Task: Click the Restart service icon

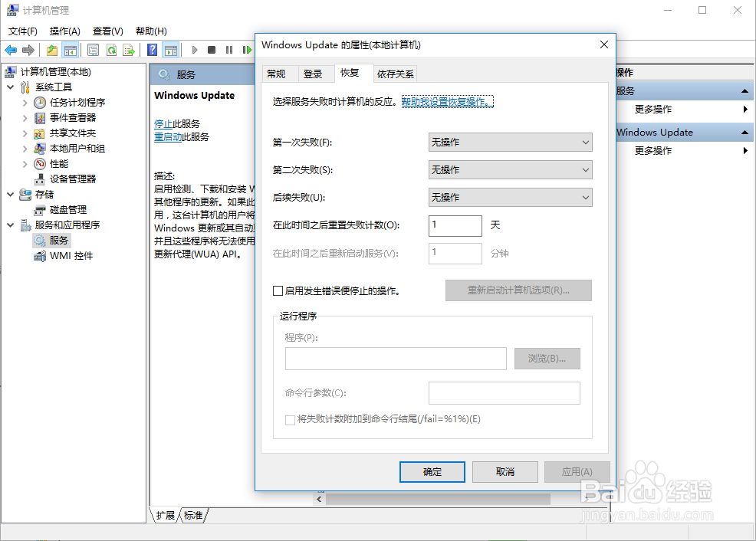Action: point(246,49)
